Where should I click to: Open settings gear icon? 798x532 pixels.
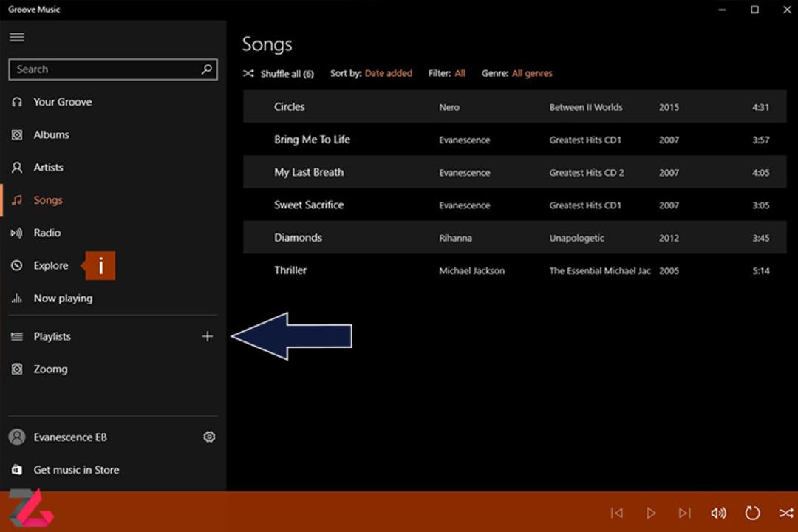(x=209, y=437)
